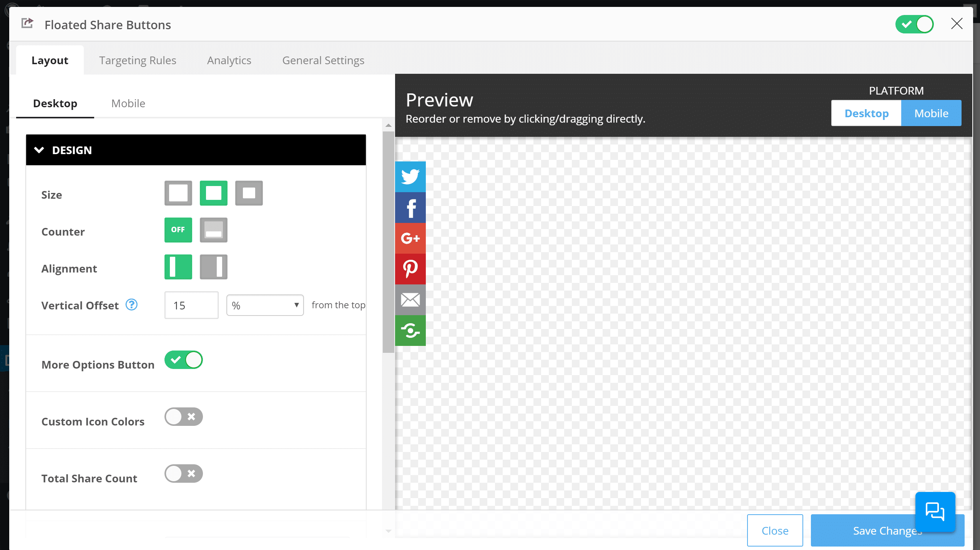Click the Twitter share button icon
The height and width of the screenshot is (550, 980).
(410, 176)
